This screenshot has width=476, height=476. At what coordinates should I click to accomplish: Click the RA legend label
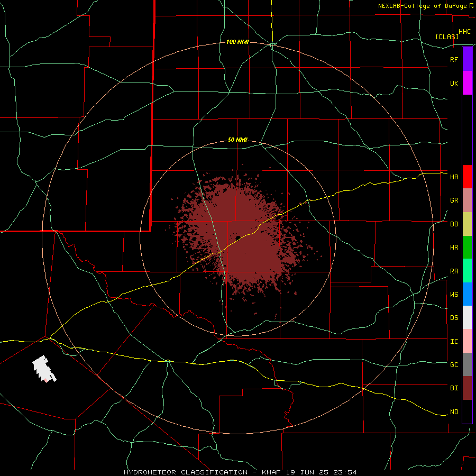(x=454, y=271)
